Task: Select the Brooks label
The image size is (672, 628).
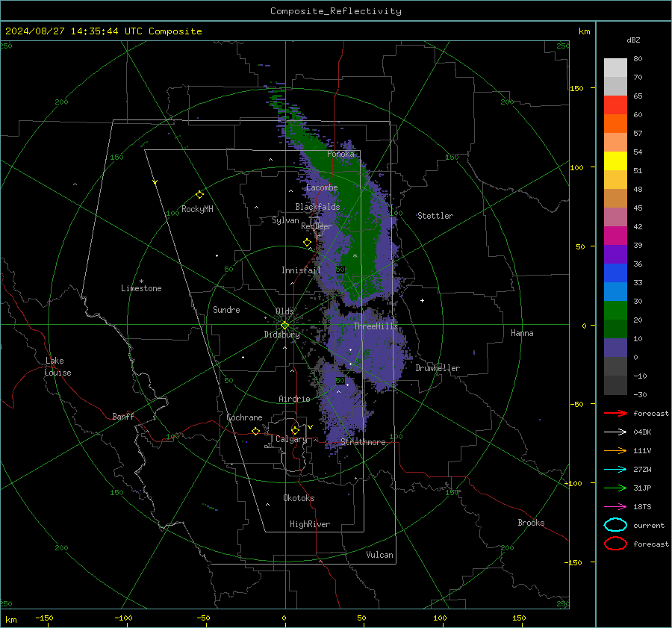Action: [x=531, y=523]
